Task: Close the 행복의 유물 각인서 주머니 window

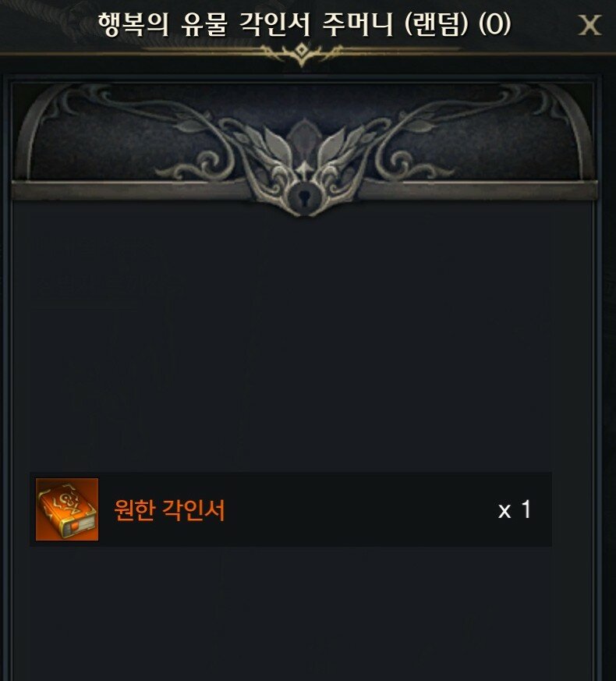Action: pyautogui.click(x=589, y=25)
